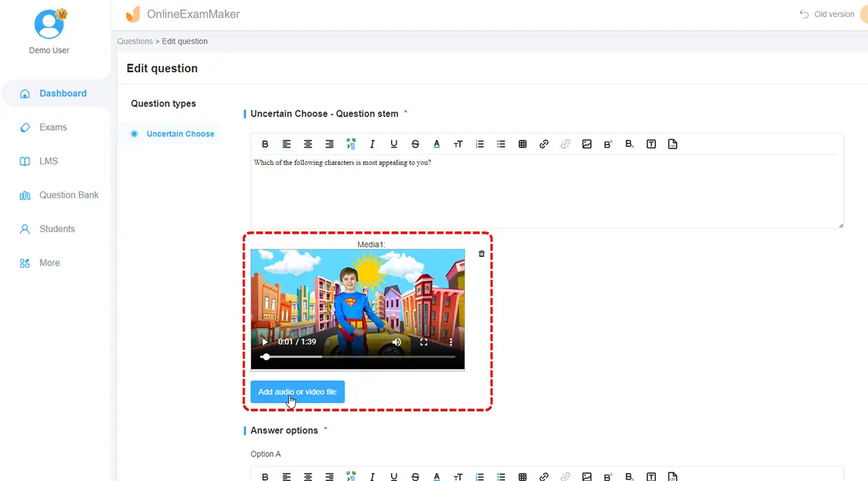Open font color picker in stem toolbar

click(x=437, y=144)
